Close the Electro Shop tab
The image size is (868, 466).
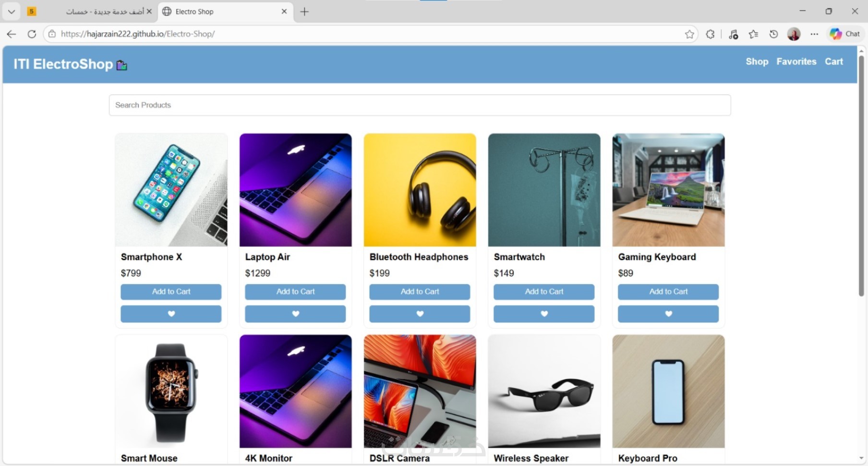(284, 12)
